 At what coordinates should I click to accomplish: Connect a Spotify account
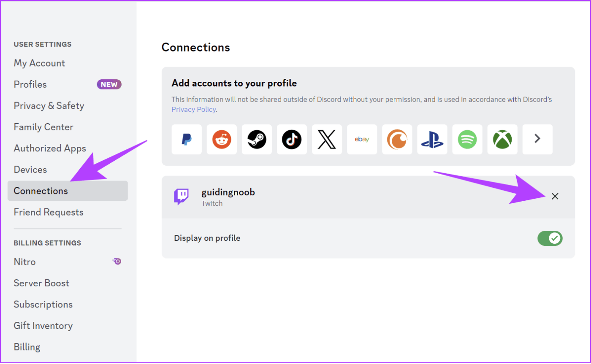467,139
